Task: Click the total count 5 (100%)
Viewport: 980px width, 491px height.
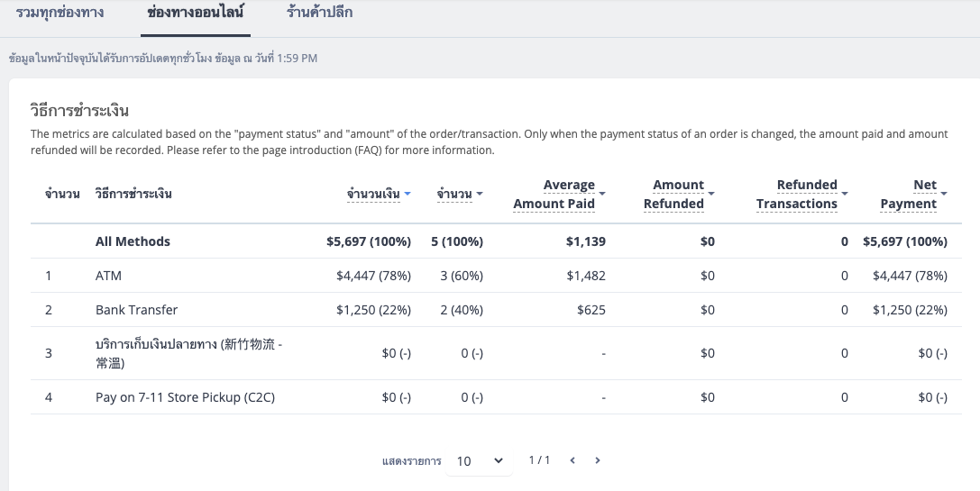Action: coord(457,241)
